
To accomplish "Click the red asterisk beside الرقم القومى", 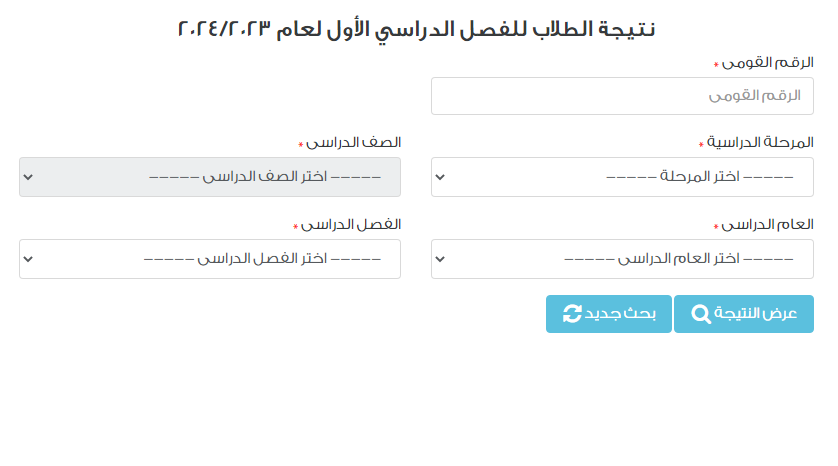I will point(716,65).
